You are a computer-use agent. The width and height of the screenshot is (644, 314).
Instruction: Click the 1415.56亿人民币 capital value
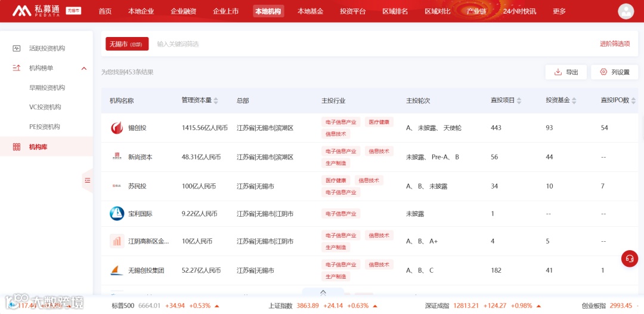pyautogui.click(x=205, y=128)
